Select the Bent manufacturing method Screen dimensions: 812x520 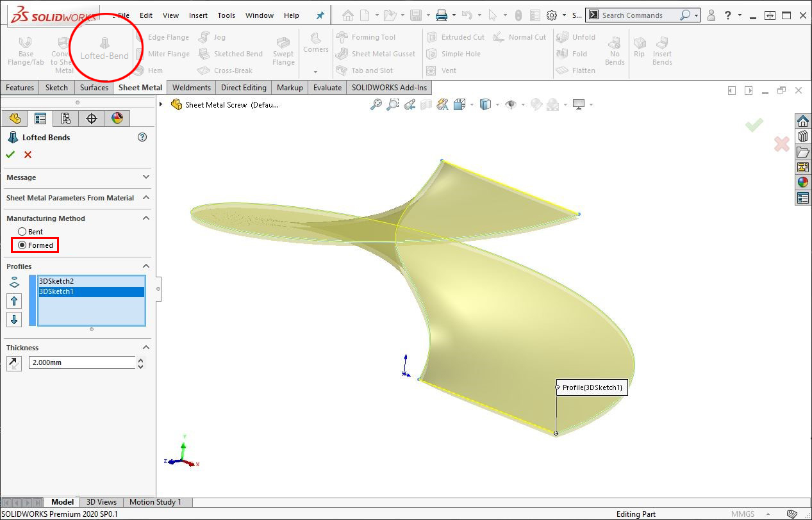(x=22, y=232)
